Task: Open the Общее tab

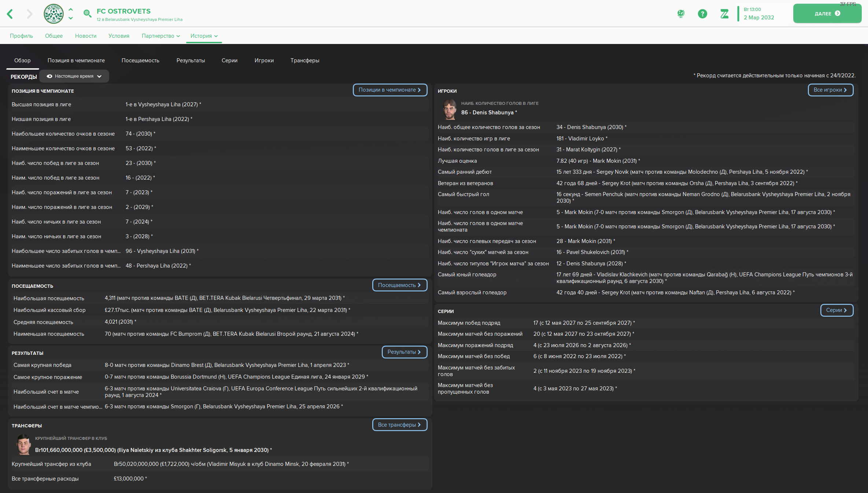Action: coord(54,36)
